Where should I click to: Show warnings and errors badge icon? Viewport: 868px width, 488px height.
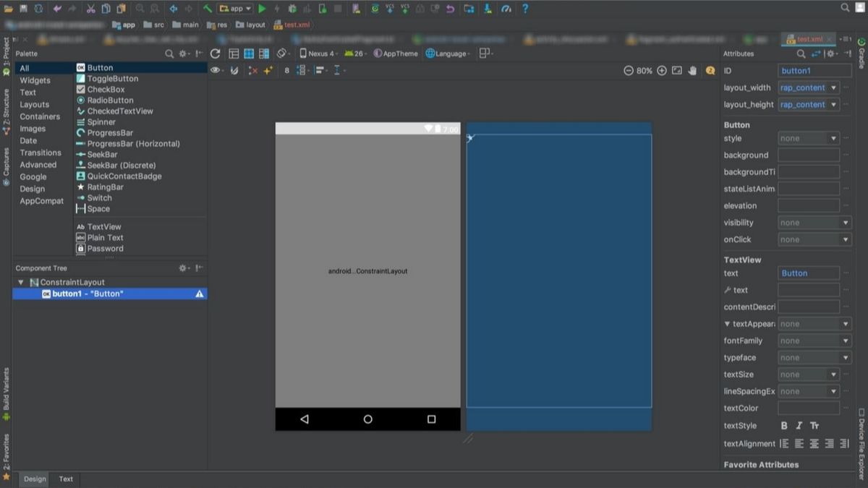click(710, 71)
